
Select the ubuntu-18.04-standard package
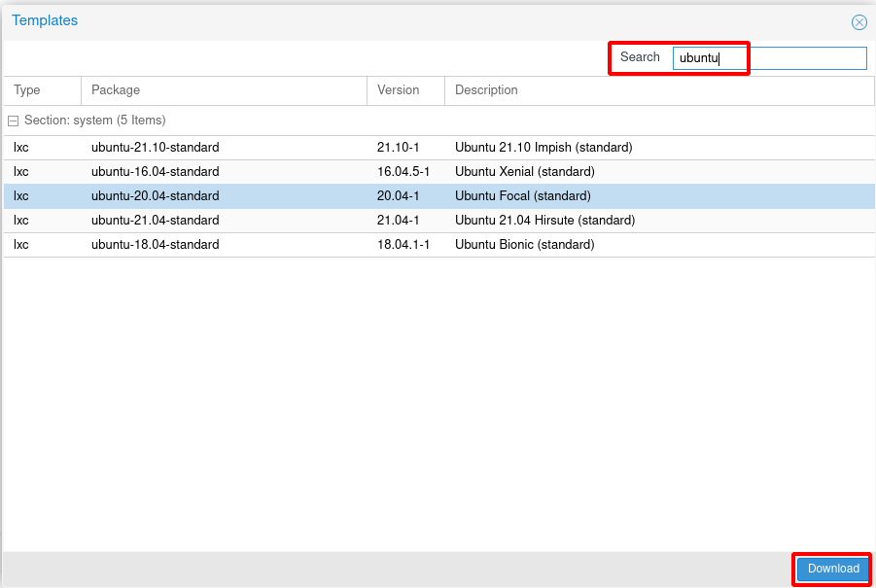pyautogui.click(x=155, y=245)
